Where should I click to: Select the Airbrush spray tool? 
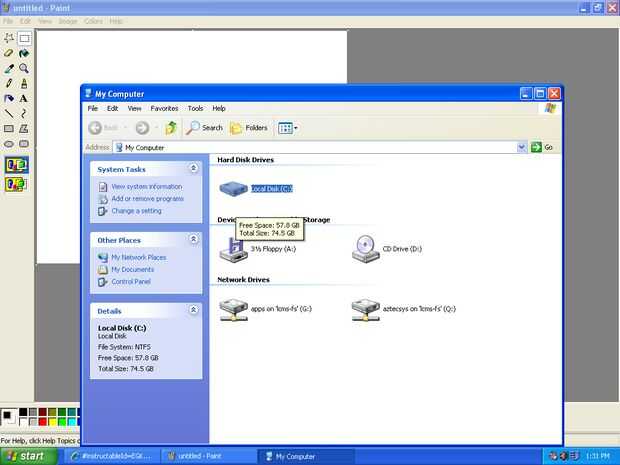(x=9, y=98)
